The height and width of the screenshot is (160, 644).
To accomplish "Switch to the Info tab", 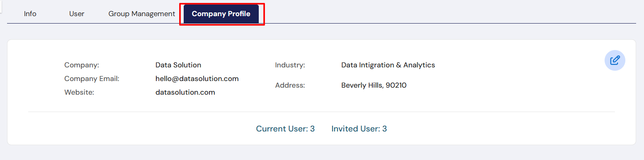I will pyautogui.click(x=30, y=14).
